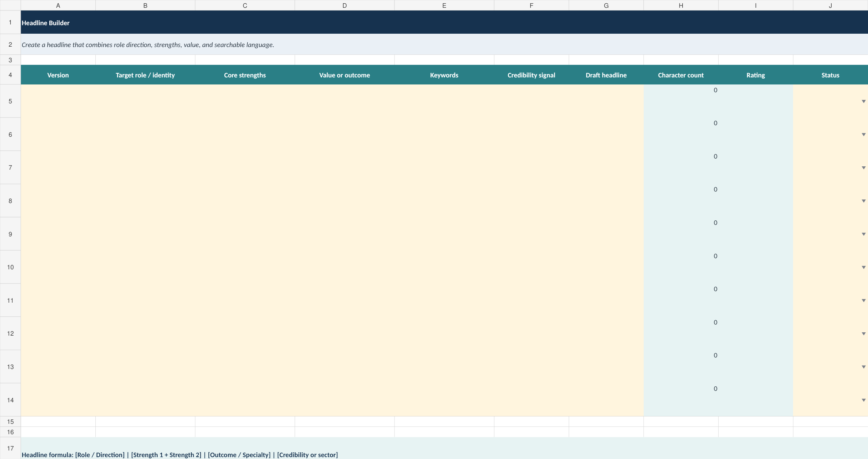Image resolution: width=868 pixels, height=459 pixels.
Task: Click the Rating cell in row 7
Action: [756, 167]
